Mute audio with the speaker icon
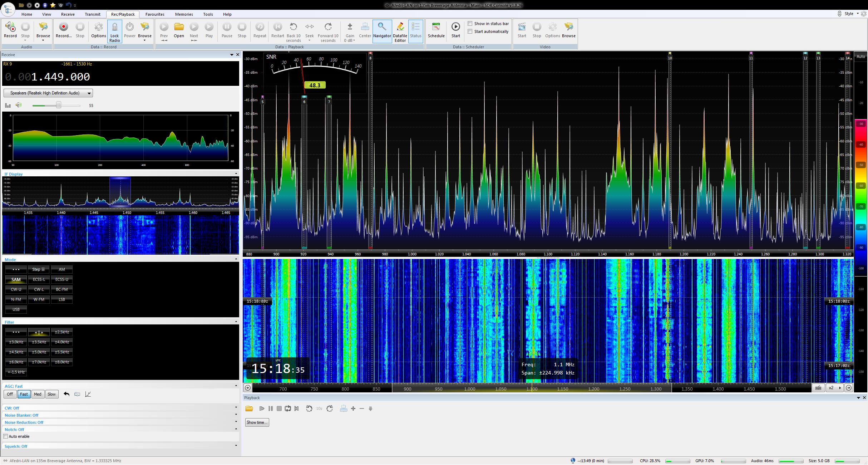The height and width of the screenshot is (465, 868). (19, 105)
